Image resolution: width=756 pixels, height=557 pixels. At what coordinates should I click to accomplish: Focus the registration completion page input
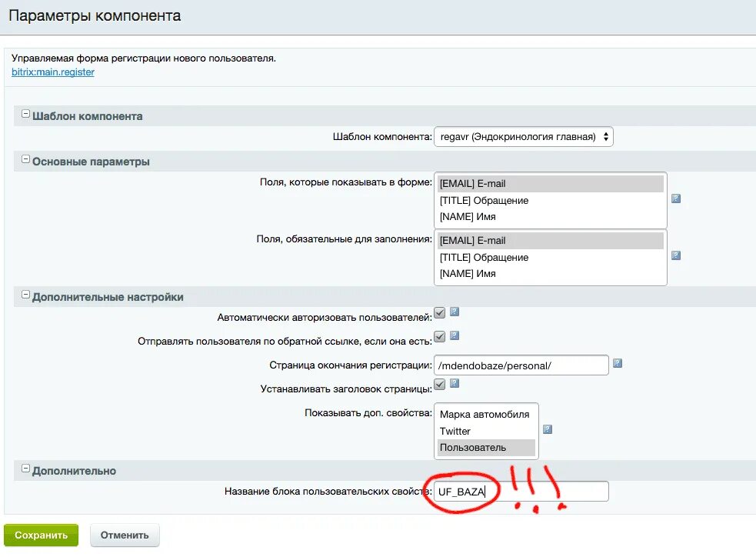point(521,365)
